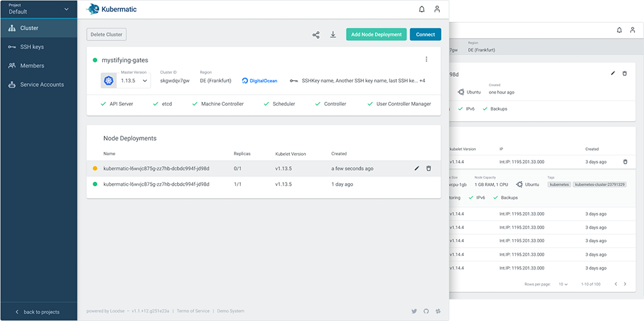
Task: Open GitHub link in footer
Action: pyautogui.click(x=426, y=311)
